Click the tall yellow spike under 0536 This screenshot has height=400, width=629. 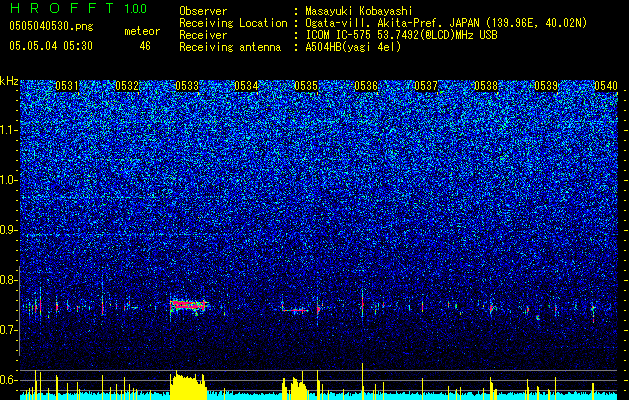[x=362, y=382]
